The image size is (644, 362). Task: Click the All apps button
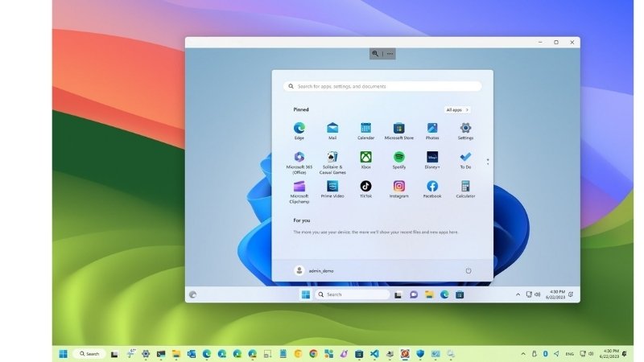click(457, 109)
